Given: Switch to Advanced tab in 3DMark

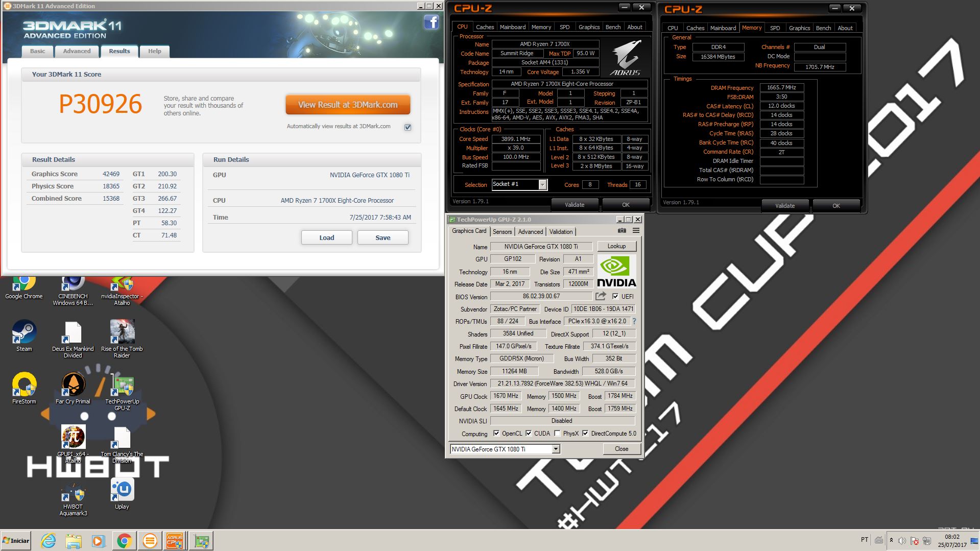Looking at the screenshot, I should [77, 51].
